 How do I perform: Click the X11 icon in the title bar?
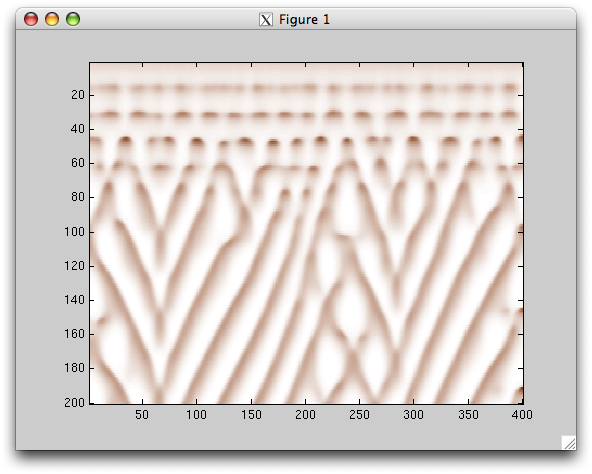[x=266, y=19]
